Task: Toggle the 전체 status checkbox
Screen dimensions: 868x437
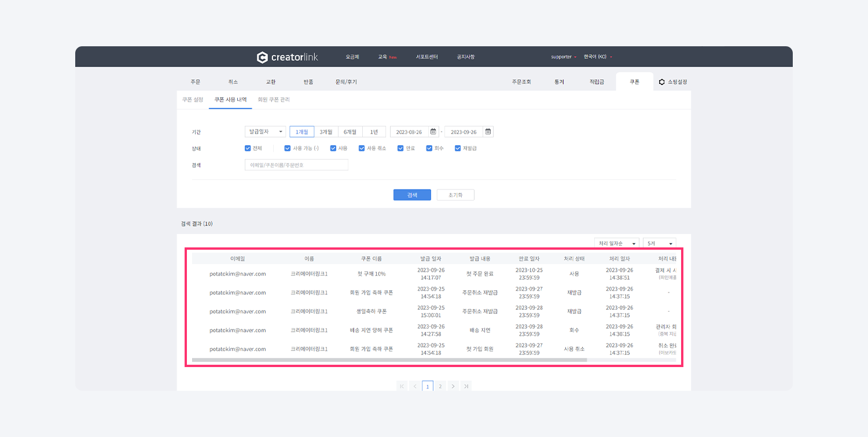Action: pos(248,149)
